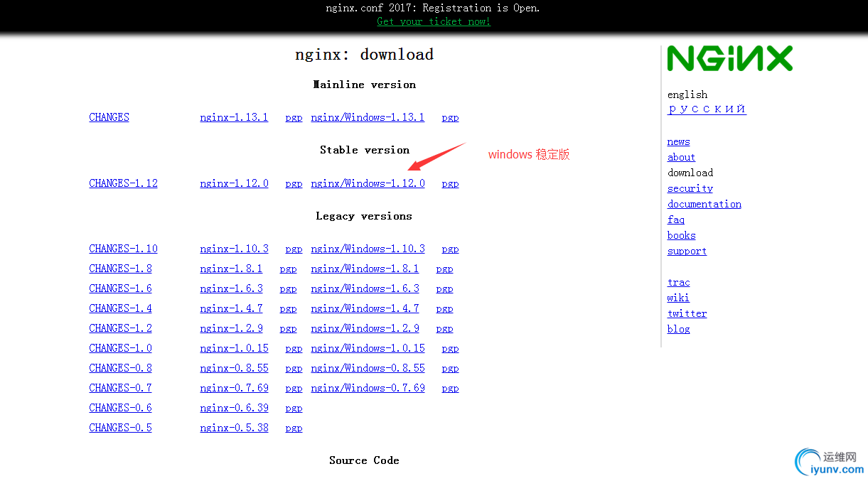Open the faq page

tap(675, 220)
